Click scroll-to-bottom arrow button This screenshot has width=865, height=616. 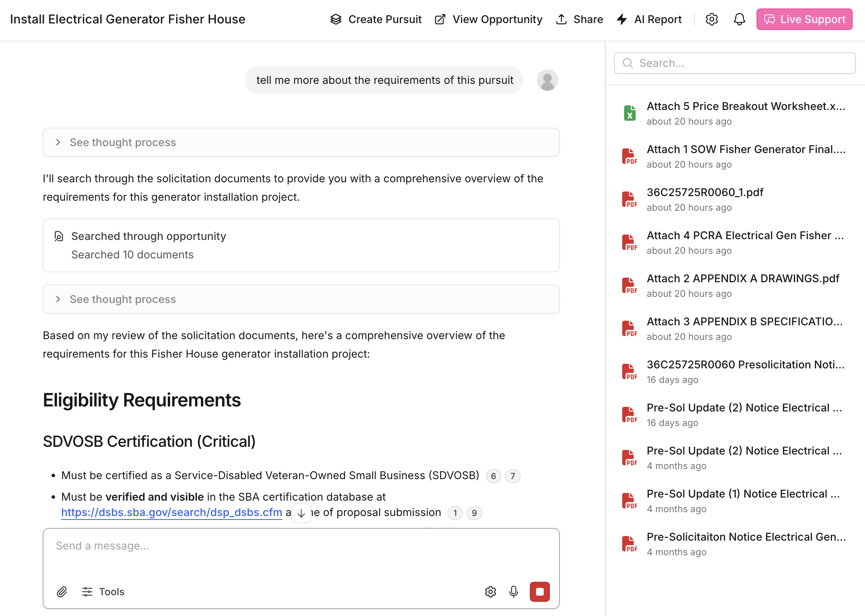pos(301,513)
